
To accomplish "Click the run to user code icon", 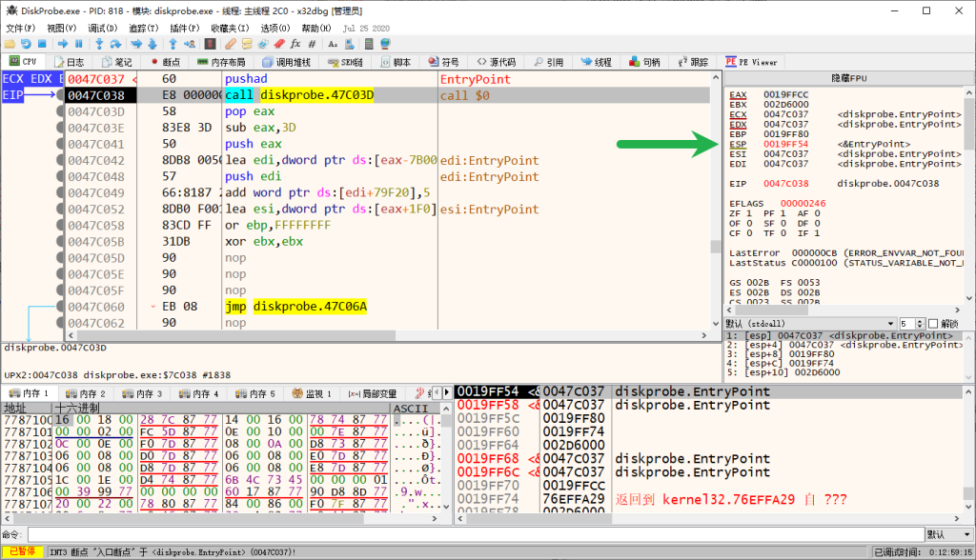I will pos(190,44).
